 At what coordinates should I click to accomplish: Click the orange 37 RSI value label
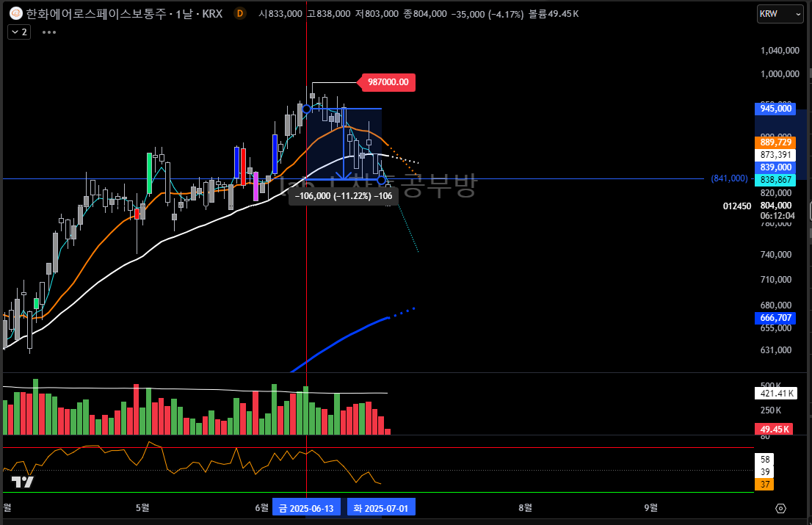(765, 484)
